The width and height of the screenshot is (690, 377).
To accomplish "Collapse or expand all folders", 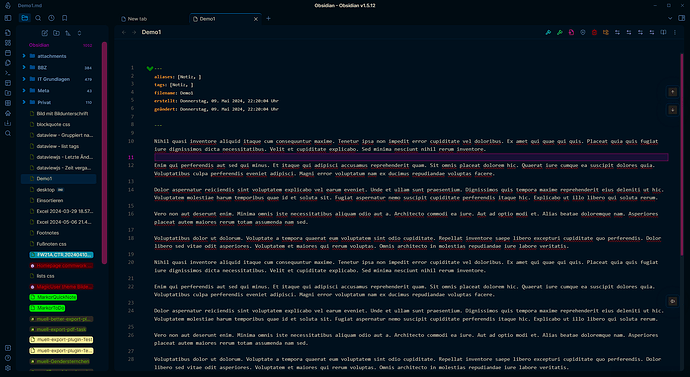I will click(x=79, y=33).
